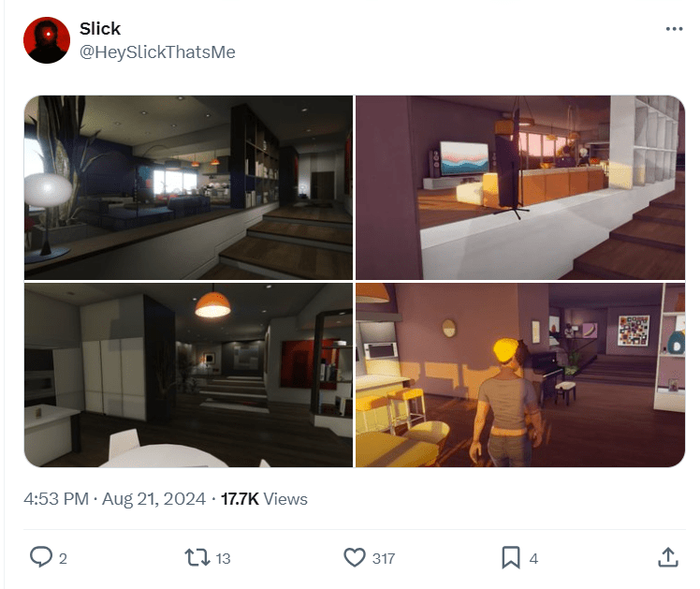View the bottom-right character screenshot image
This screenshot has width=700, height=589.
(x=520, y=375)
